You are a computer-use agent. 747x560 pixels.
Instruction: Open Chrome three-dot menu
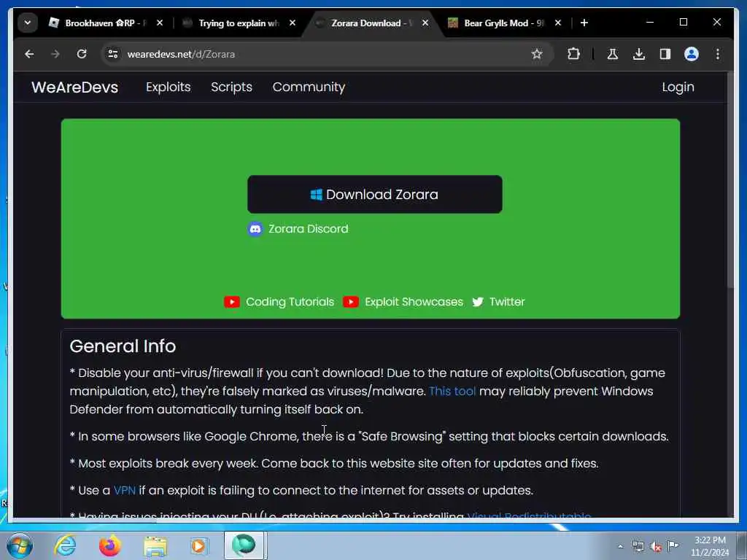pos(718,54)
